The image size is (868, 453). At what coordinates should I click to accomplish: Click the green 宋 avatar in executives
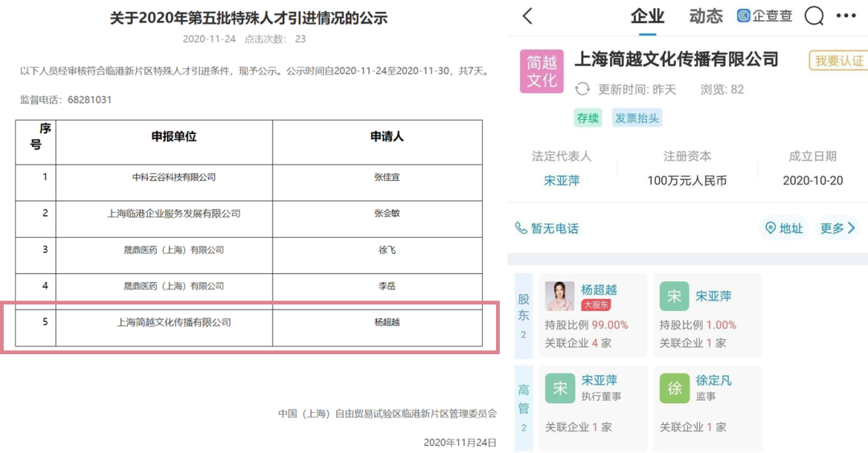(559, 388)
